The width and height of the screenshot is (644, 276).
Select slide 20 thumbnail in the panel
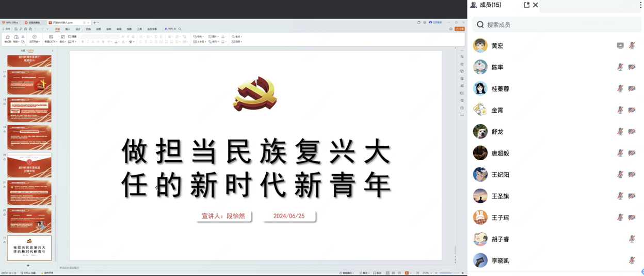[x=29, y=165]
